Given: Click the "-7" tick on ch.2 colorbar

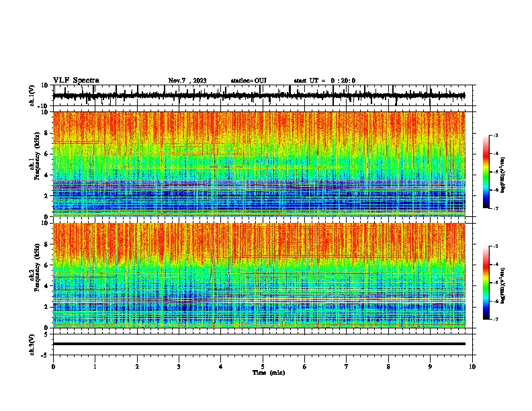Looking at the screenshot, I should pyautogui.click(x=496, y=319).
